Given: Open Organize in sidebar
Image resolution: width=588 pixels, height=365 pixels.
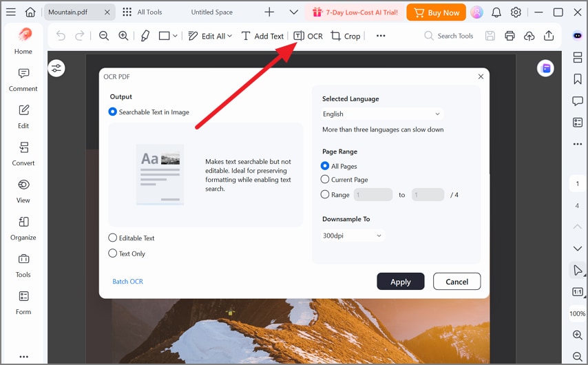Looking at the screenshot, I should click(23, 229).
